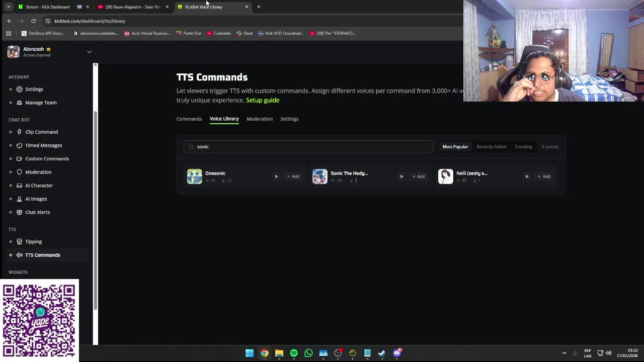The image size is (644, 362).
Task: Click the voice search field
Action: coord(308,147)
